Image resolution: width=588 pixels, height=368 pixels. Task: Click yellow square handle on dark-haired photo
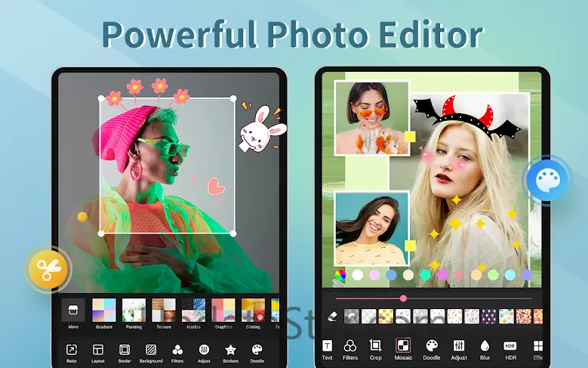[x=410, y=246]
